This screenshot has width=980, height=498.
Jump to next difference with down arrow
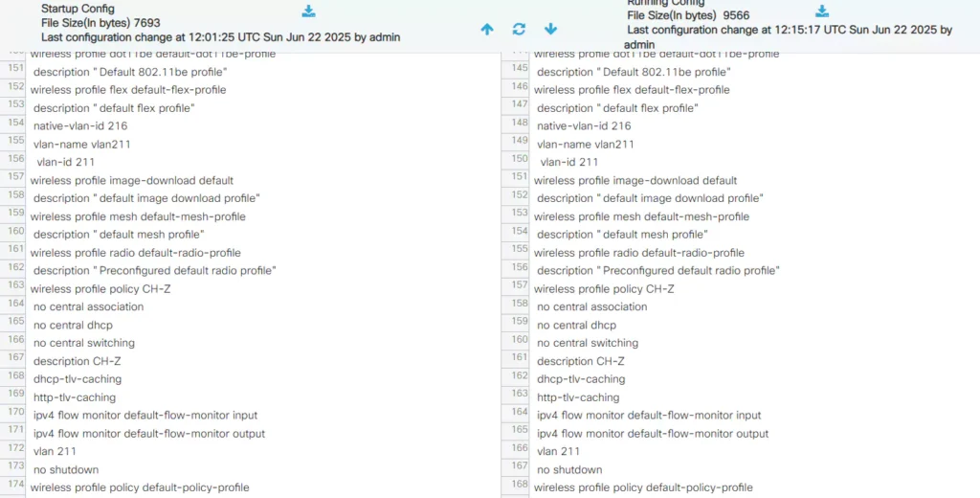[550, 30]
